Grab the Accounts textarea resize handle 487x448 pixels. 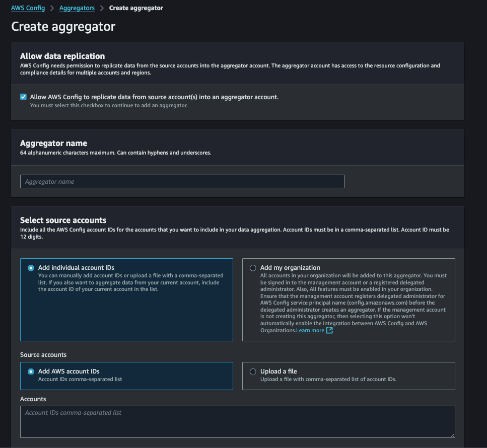click(x=452, y=434)
